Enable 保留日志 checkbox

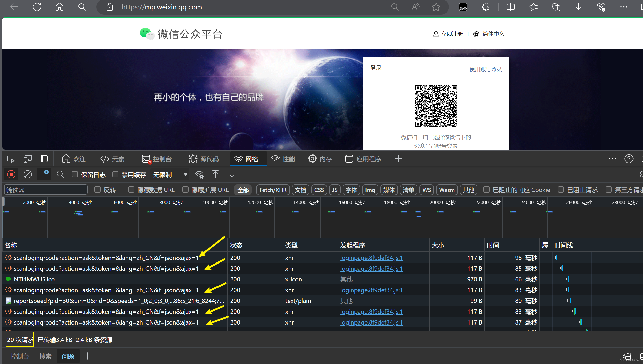(75, 175)
